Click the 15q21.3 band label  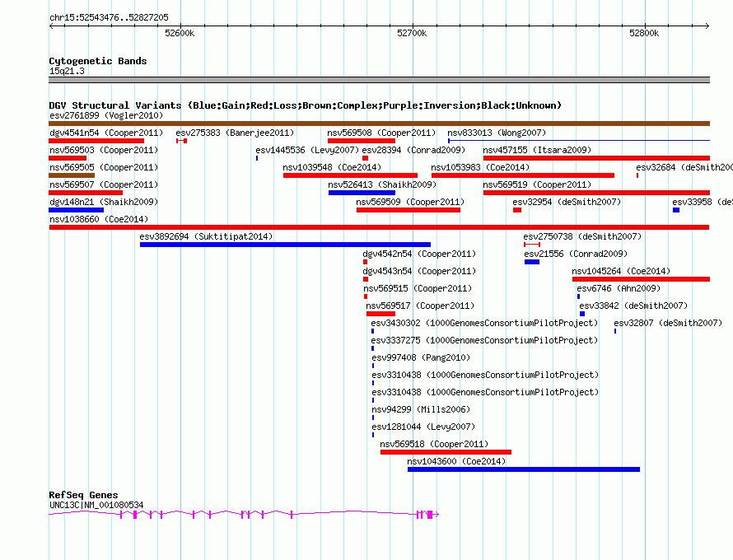click(x=67, y=71)
